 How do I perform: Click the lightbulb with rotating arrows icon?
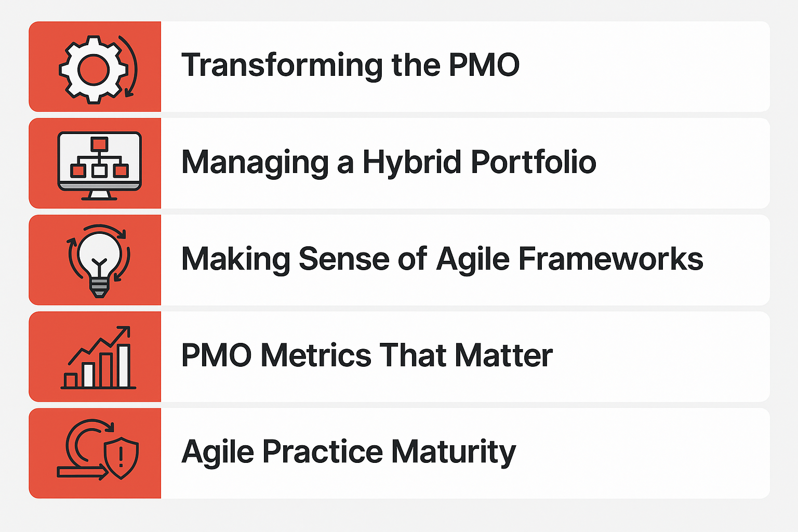(99, 261)
